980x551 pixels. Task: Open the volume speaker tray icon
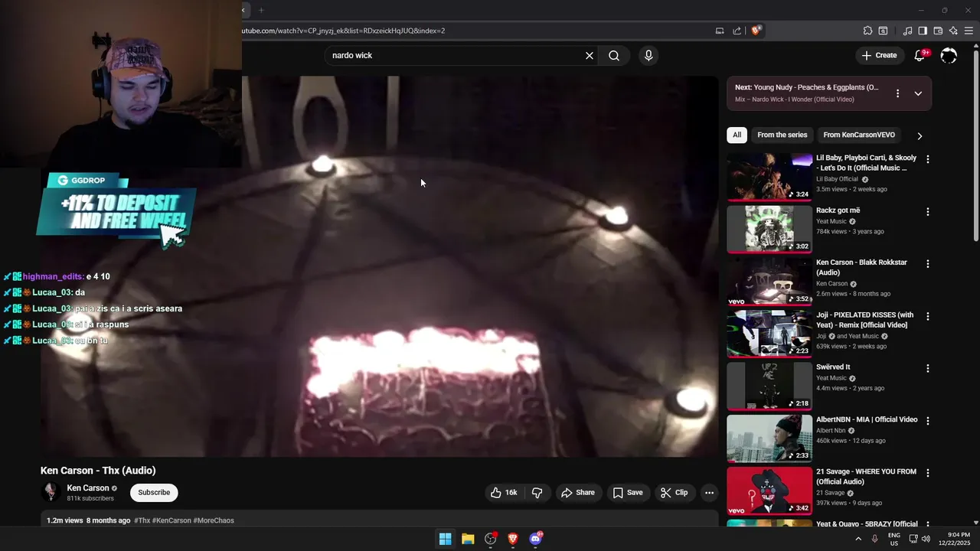926,539
